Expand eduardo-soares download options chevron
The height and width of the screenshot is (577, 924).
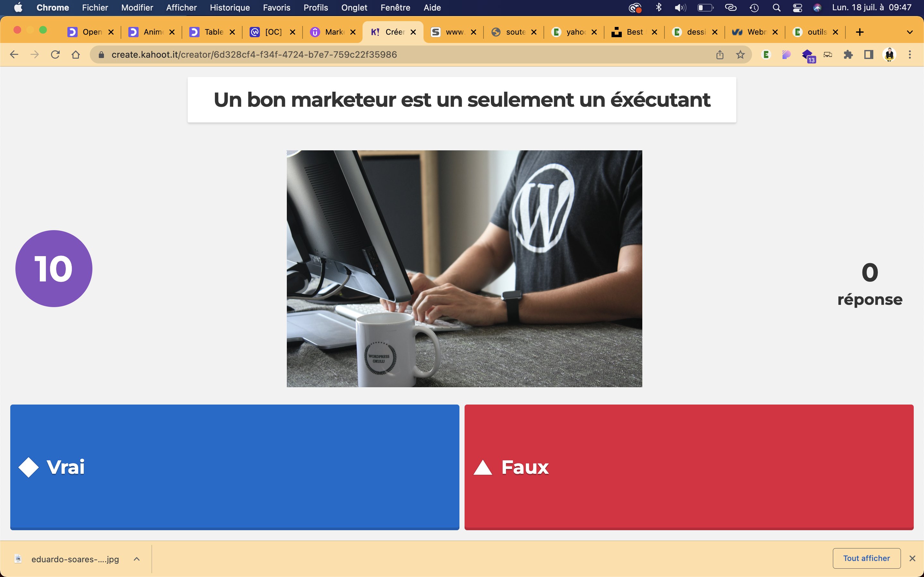click(137, 559)
